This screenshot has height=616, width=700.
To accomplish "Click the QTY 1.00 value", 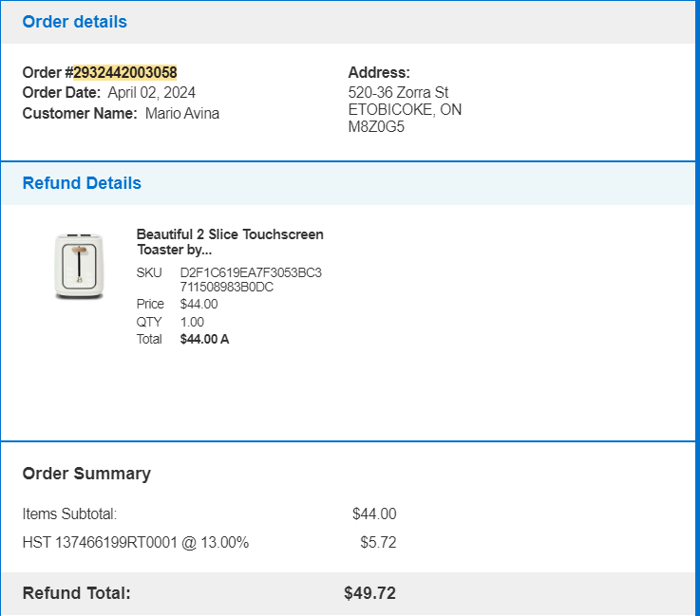I will tap(192, 322).
